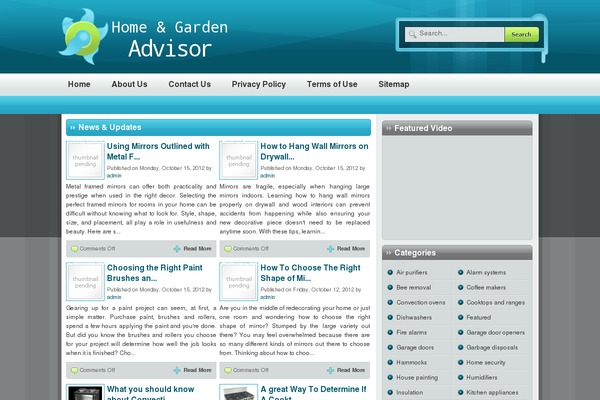Click thumbnail of Using Mirrors Outlined article
The image size is (600, 400).
point(85,160)
